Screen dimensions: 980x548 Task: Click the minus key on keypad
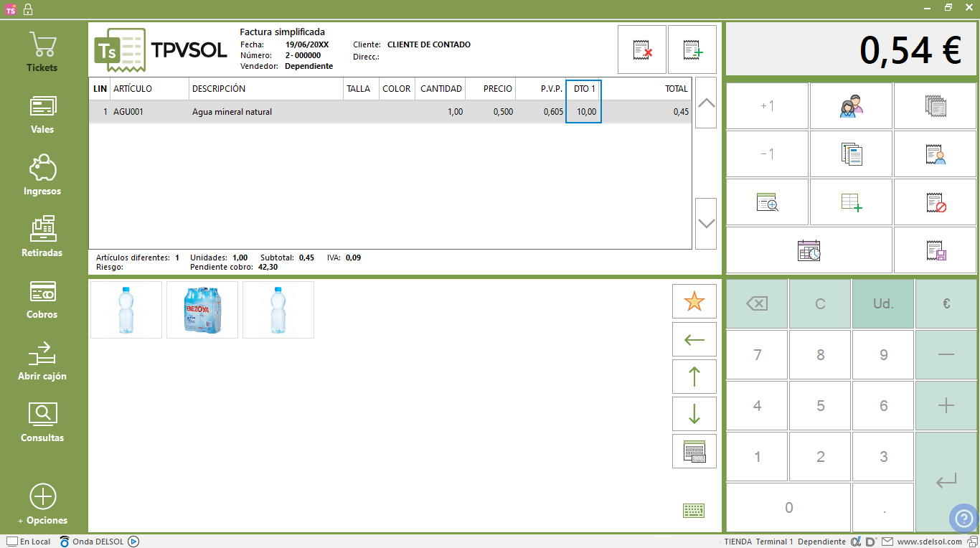coord(946,354)
